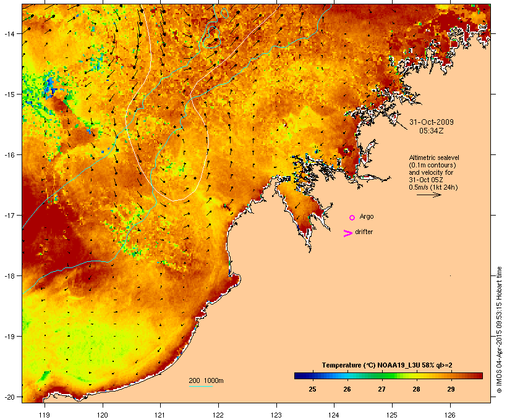Click the colorbar value 26

pos(347,389)
